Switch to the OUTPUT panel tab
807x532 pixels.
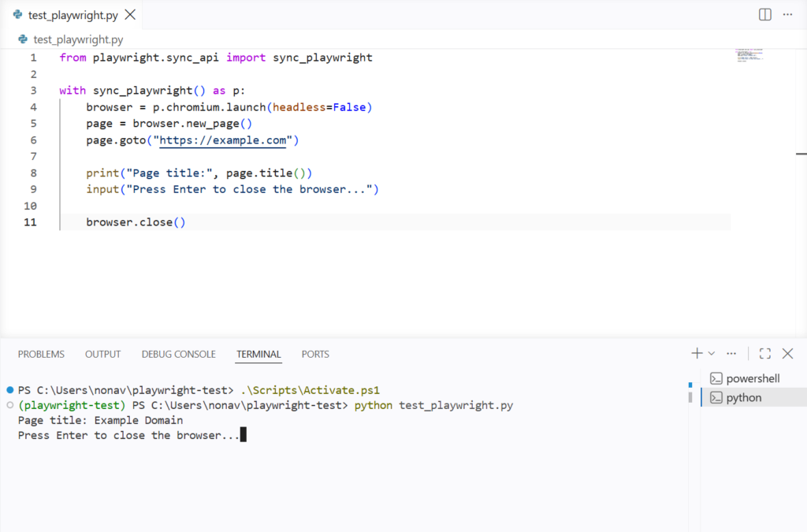[103, 354]
